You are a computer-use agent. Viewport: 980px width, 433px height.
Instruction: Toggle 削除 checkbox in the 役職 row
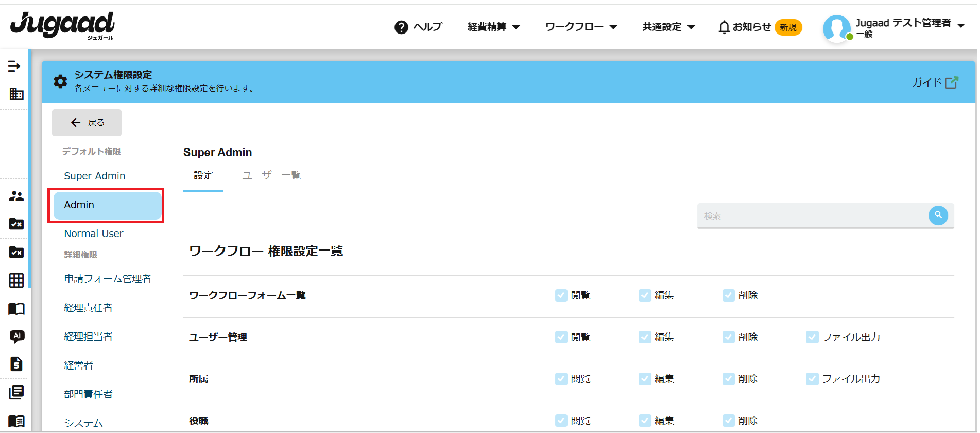click(x=728, y=421)
